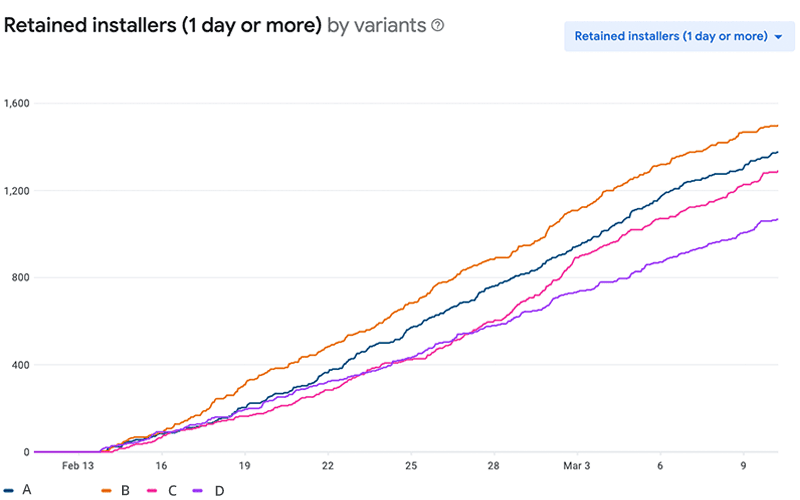Click the orange color swatch for variant B

point(107,490)
